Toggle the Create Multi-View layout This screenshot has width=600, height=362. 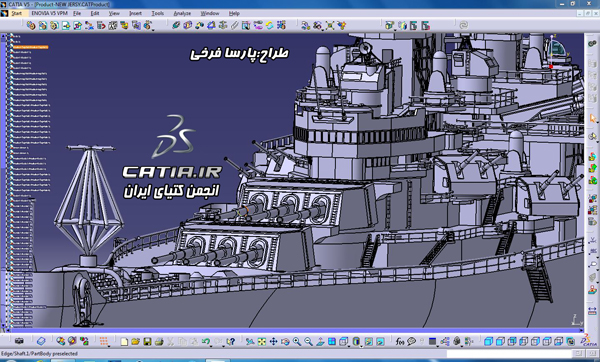(332, 341)
